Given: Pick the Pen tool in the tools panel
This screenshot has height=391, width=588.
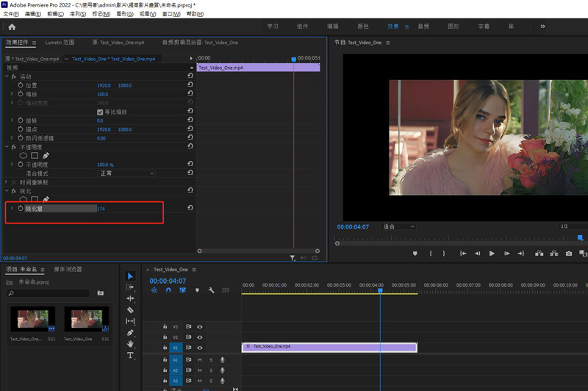Looking at the screenshot, I should pos(131,333).
